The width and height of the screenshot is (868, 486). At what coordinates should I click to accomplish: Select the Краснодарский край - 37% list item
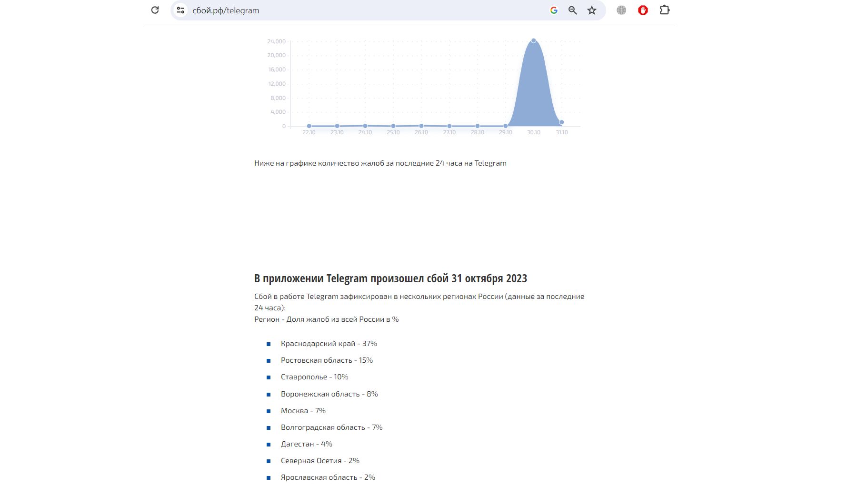[329, 344]
